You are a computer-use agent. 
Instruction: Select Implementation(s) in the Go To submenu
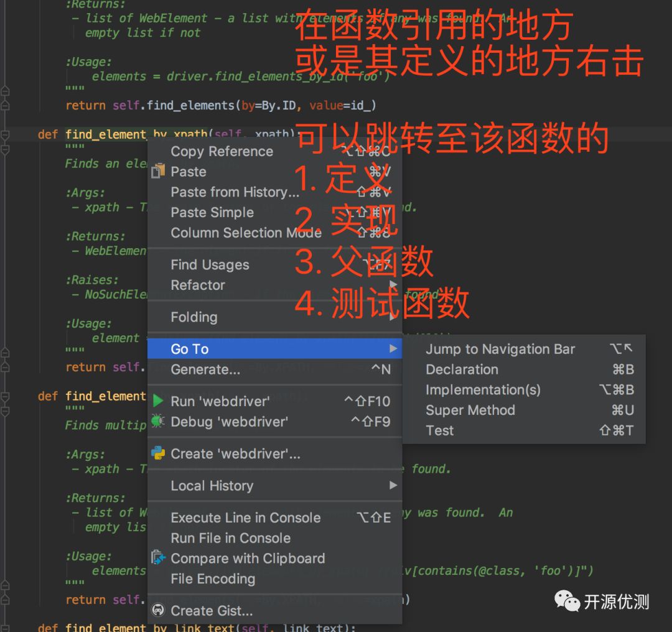pyautogui.click(x=524, y=389)
